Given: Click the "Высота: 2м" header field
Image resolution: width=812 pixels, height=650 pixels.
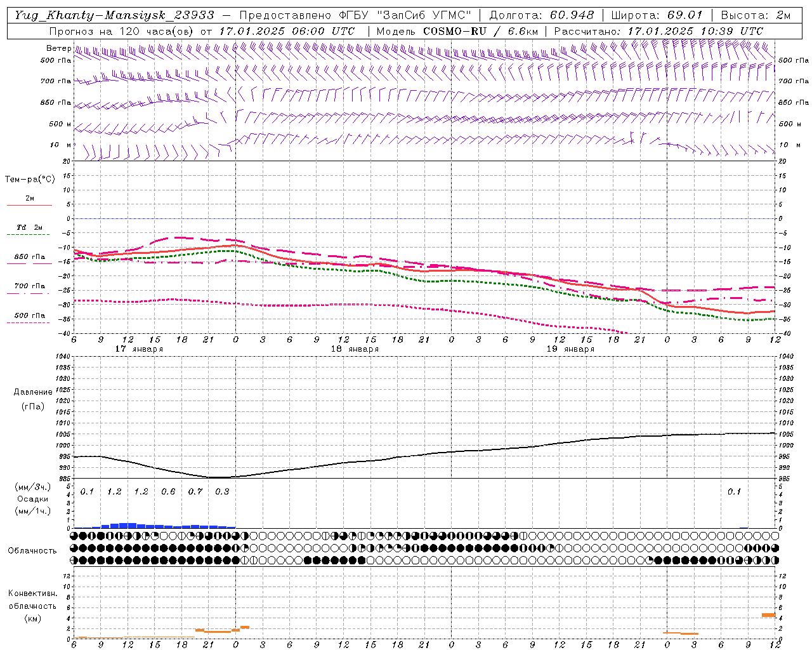Looking at the screenshot, I should 756,15.
